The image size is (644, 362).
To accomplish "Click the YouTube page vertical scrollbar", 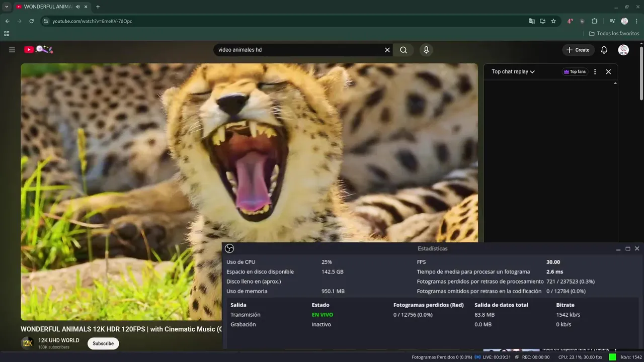I will [x=641, y=73].
